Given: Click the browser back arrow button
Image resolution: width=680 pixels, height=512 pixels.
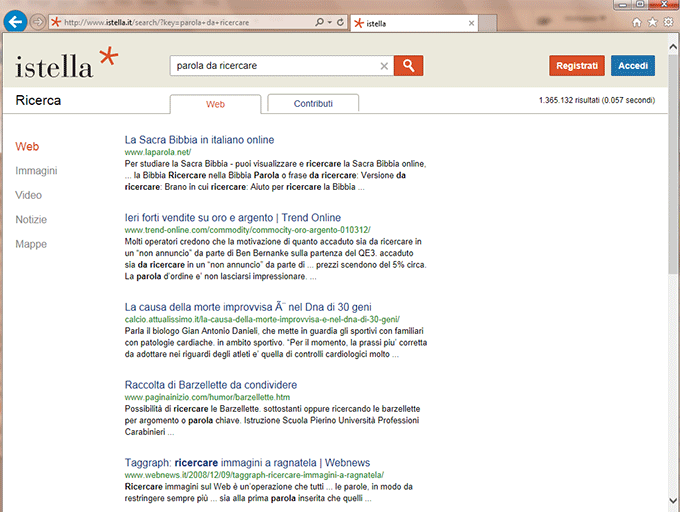Looking at the screenshot, I should point(15,21).
